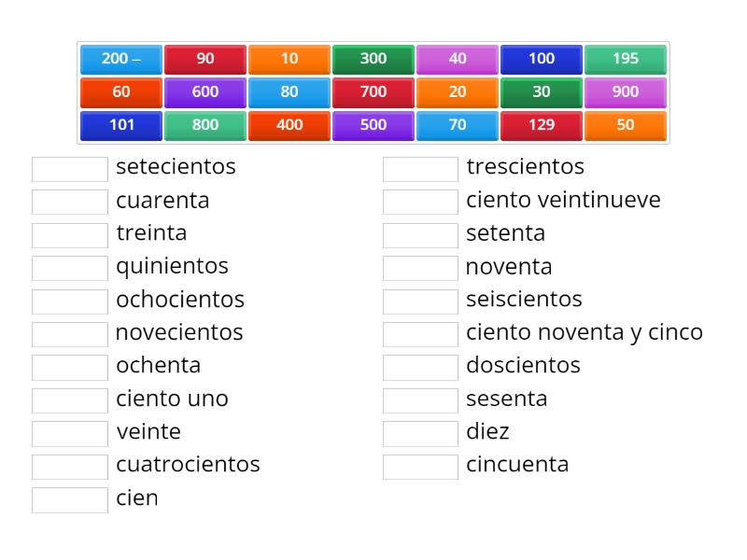This screenshot has height=560, width=747.
Task: Click the red 90 tile
Action: pyautogui.click(x=204, y=59)
